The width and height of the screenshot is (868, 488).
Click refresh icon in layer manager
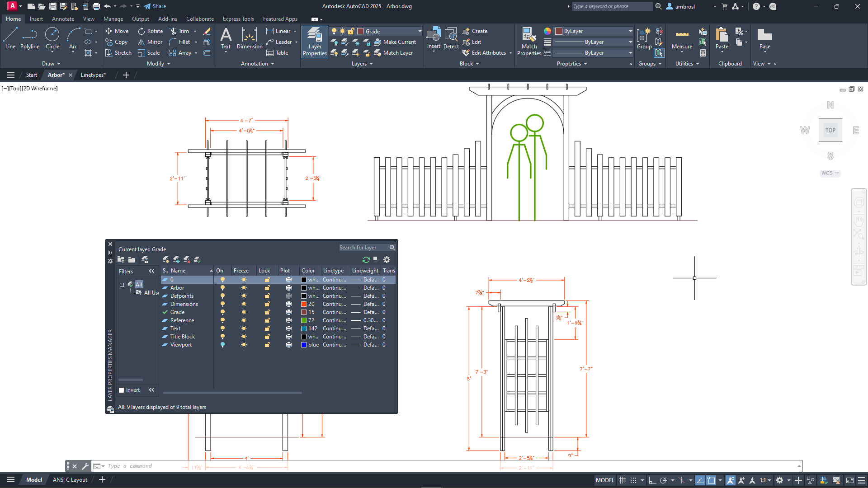click(x=366, y=260)
